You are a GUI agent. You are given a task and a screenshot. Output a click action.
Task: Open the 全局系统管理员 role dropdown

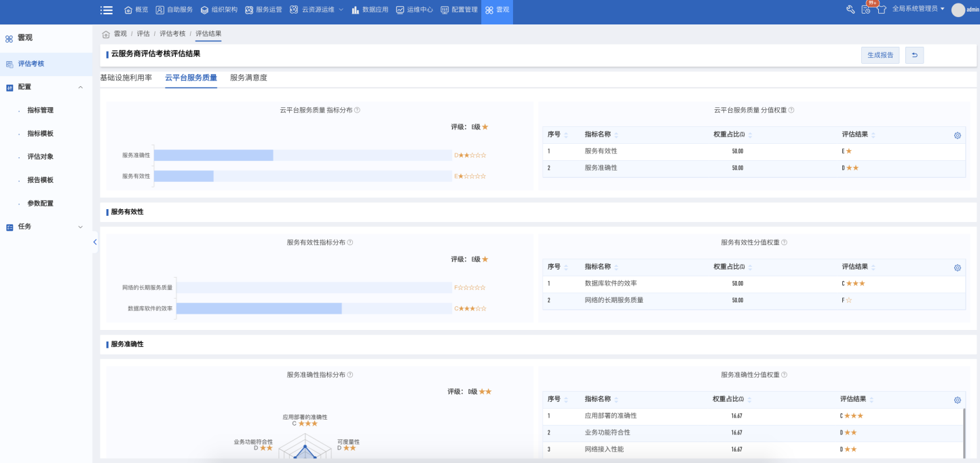(x=918, y=10)
